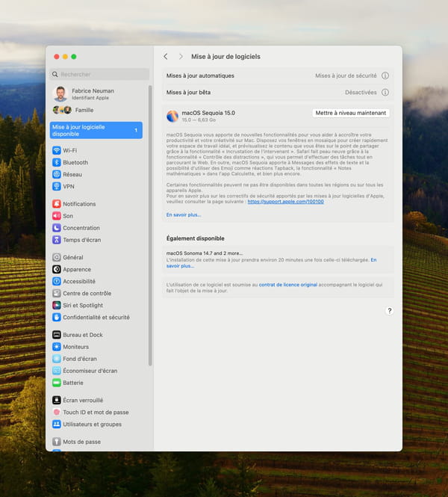Click the Mises à jour automatiques label

[x=200, y=75]
